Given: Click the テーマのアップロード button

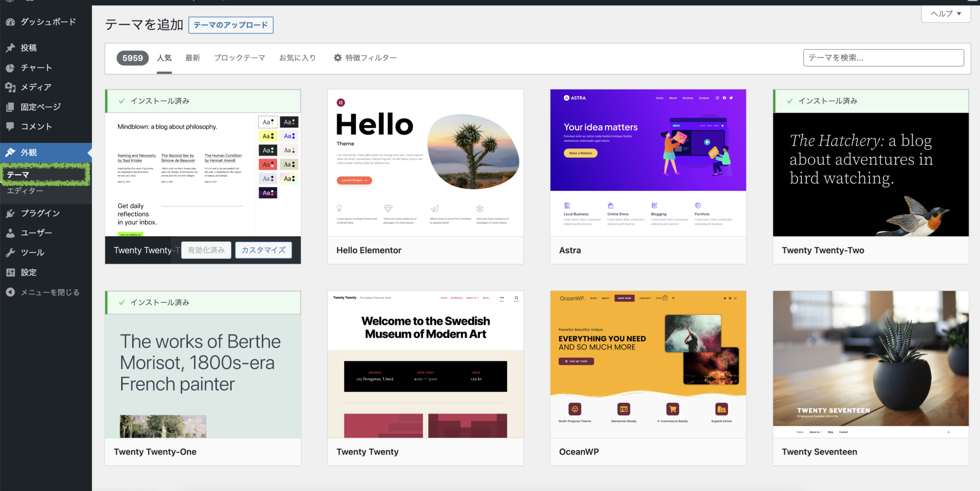Looking at the screenshot, I should [x=231, y=25].
